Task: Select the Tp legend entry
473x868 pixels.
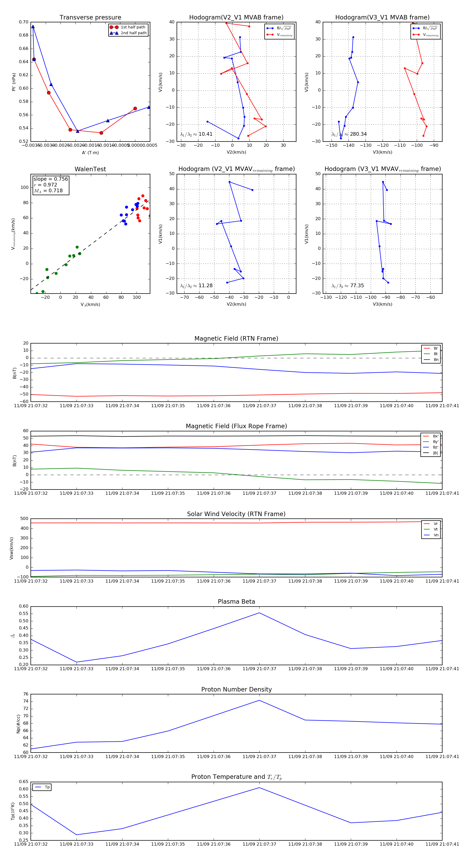Action: click(42, 787)
